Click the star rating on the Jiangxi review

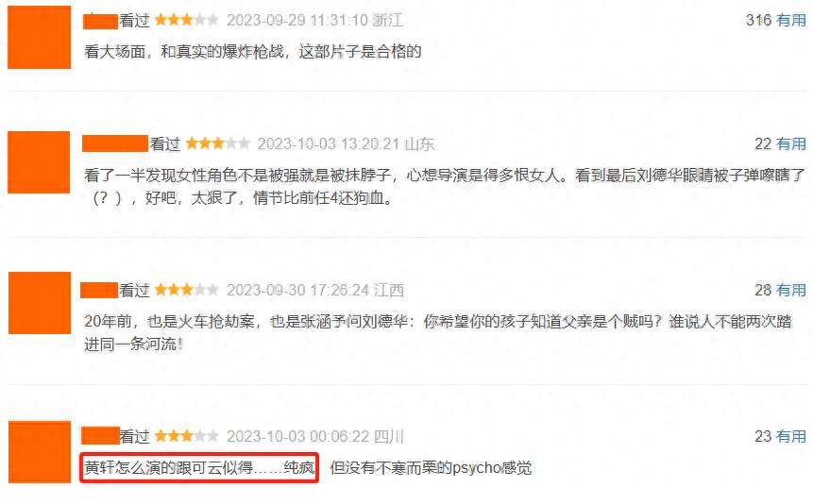click(187, 290)
